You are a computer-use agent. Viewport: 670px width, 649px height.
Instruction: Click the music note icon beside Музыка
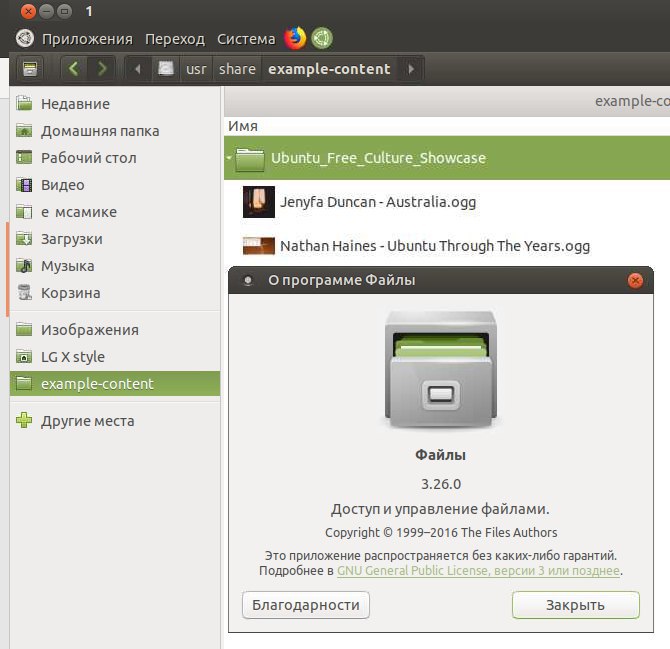(x=24, y=265)
